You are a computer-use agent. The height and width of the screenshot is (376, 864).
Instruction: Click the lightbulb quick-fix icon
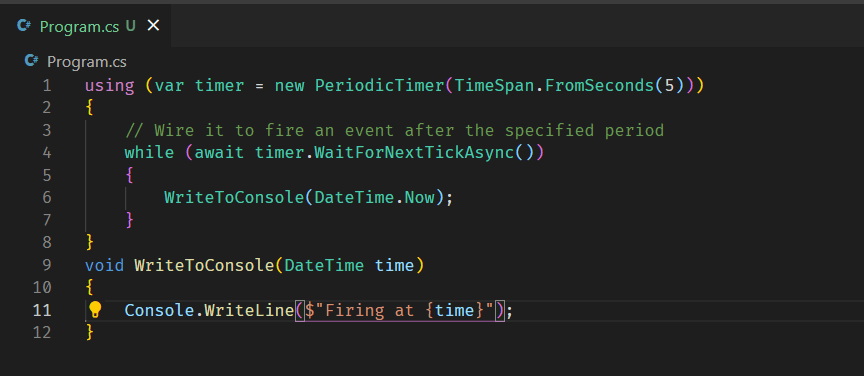(x=95, y=310)
